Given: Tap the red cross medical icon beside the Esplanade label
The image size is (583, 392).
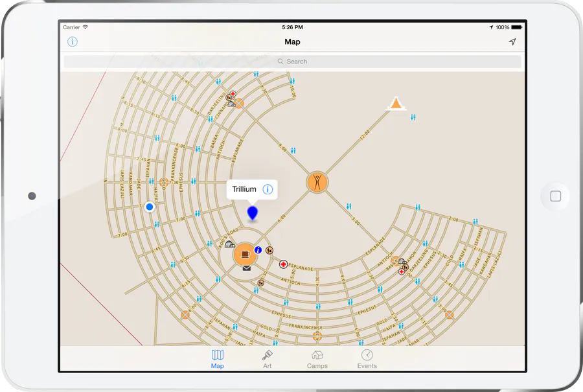Looking at the screenshot, I should (283, 264).
